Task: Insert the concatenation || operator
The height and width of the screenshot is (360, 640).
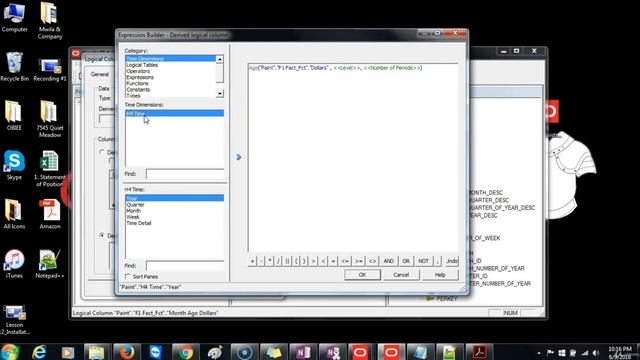Action: pos(287,261)
